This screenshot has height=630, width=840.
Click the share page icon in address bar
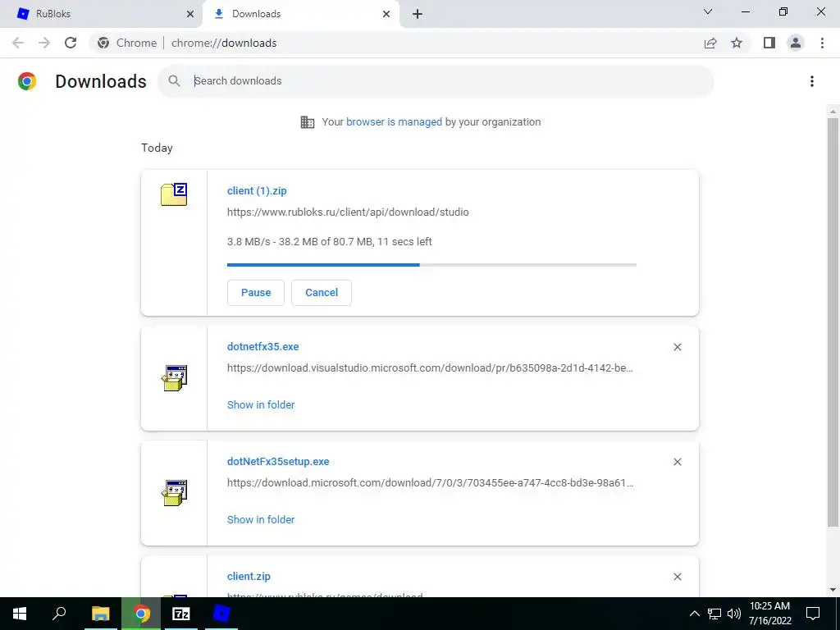710,43
